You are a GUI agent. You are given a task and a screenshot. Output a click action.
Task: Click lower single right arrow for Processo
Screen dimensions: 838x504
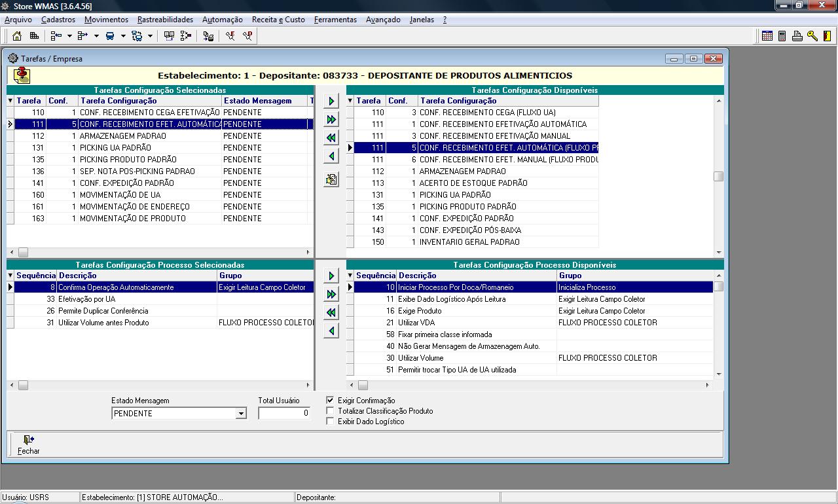[x=331, y=276]
